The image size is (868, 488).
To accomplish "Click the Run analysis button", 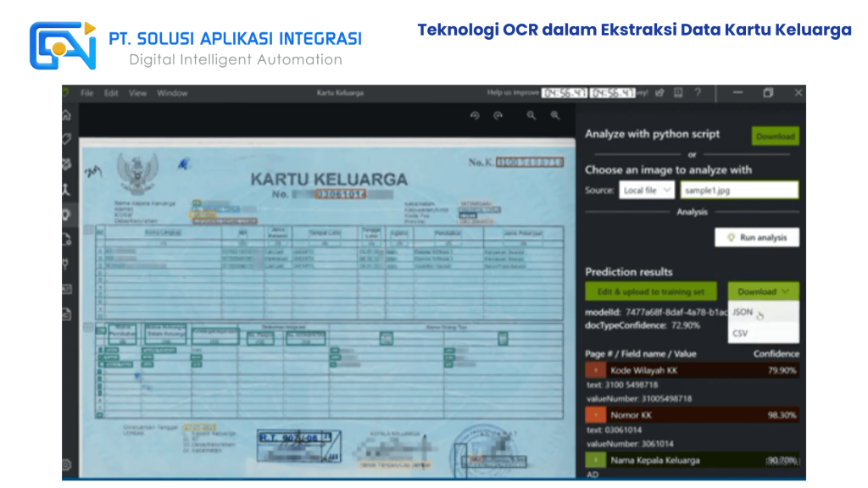I will 757,238.
